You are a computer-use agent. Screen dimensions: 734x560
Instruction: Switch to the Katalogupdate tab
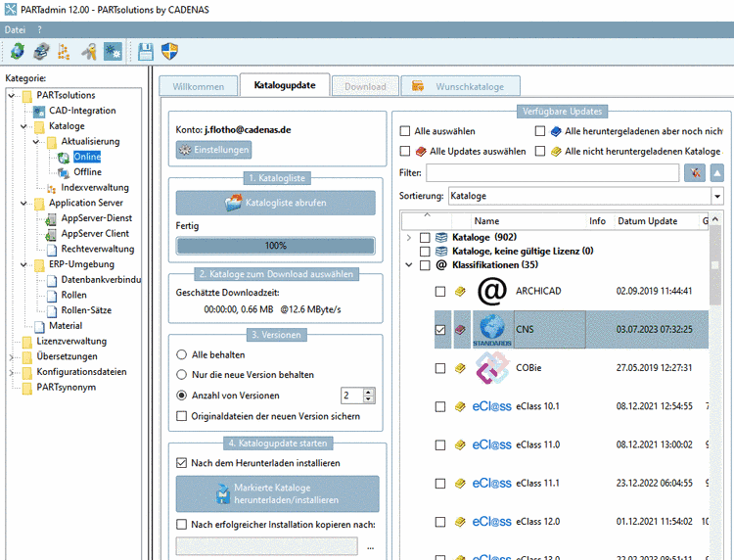(x=285, y=85)
